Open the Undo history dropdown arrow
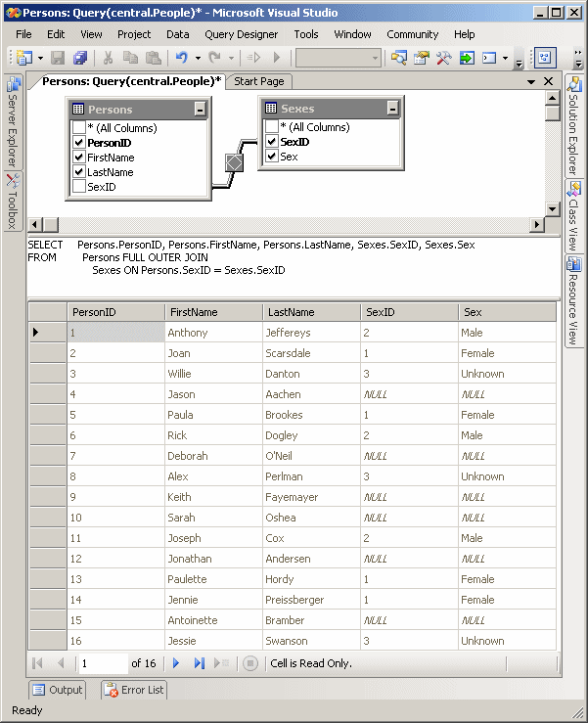 (198, 58)
